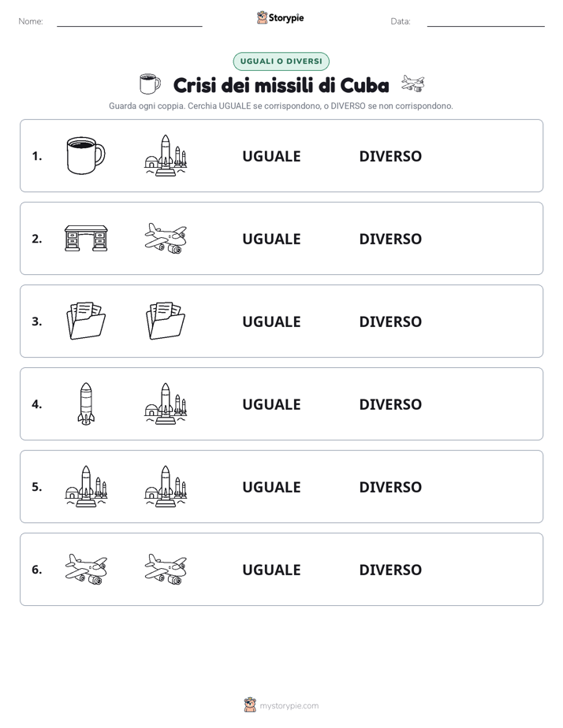Click the UGUALI O DIVERSI badge
This screenshot has height=728, width=563.
281,61
